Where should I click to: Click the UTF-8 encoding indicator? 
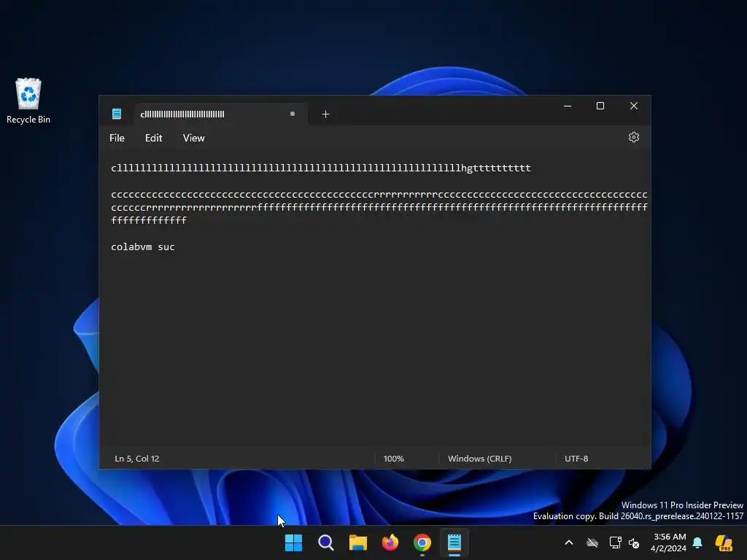click(x=576, y=459)
